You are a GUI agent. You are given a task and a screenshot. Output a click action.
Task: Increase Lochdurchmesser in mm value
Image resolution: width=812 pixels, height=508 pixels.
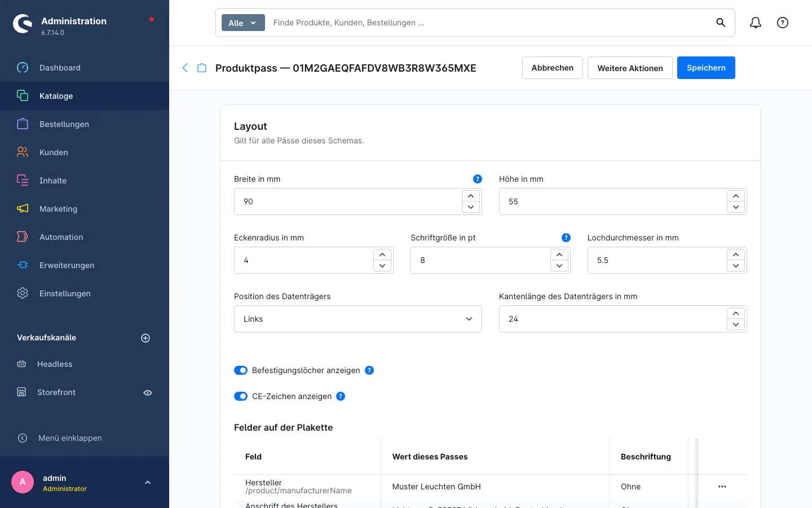point(736,255)
